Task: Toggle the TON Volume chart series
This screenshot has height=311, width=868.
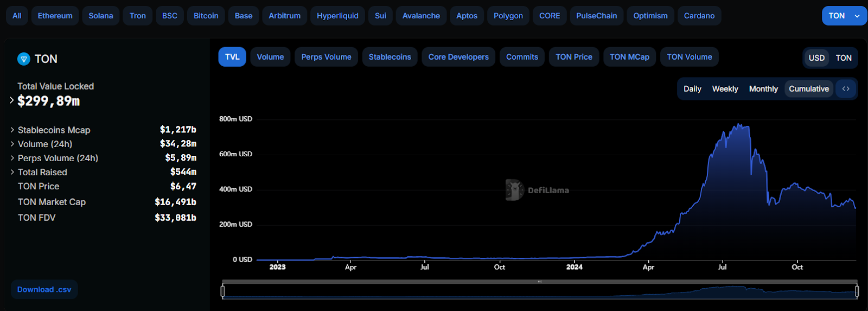Action: (x=690, y=57)
